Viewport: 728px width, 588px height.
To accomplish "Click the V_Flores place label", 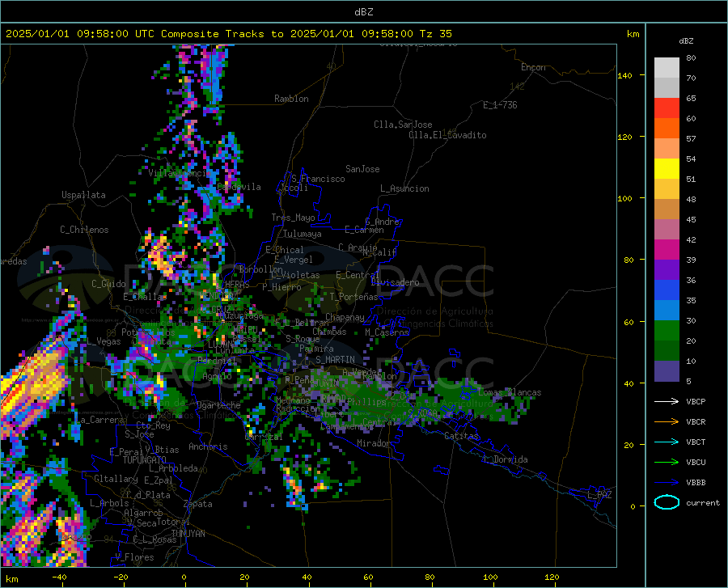I will [x=134, y=557].
